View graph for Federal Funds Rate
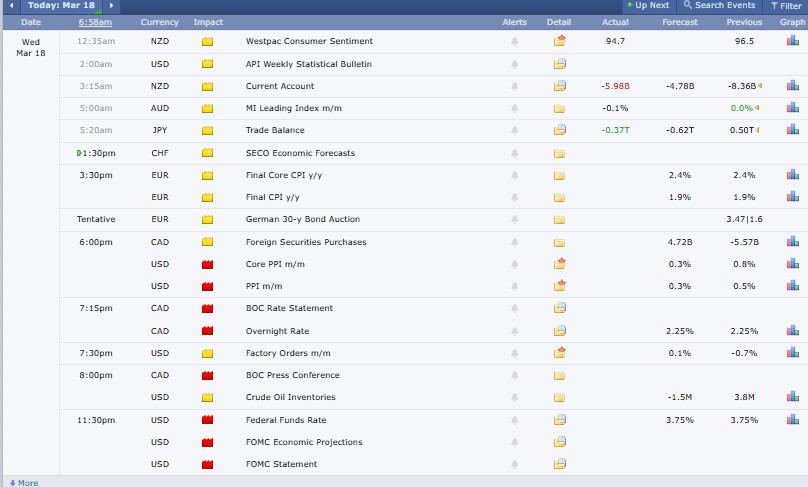This screenshot has height=487, width=808. point(792,420)
